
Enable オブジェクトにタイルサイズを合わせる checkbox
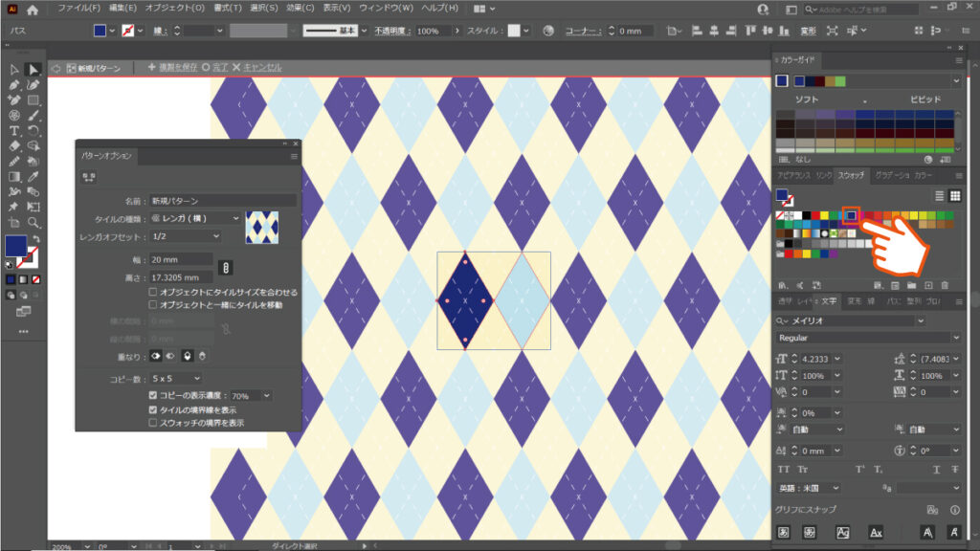(x=152, y=292)
